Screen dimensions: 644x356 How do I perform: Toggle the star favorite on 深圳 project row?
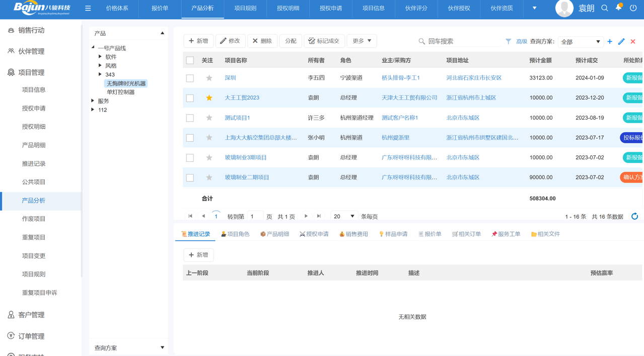point(208,78)
